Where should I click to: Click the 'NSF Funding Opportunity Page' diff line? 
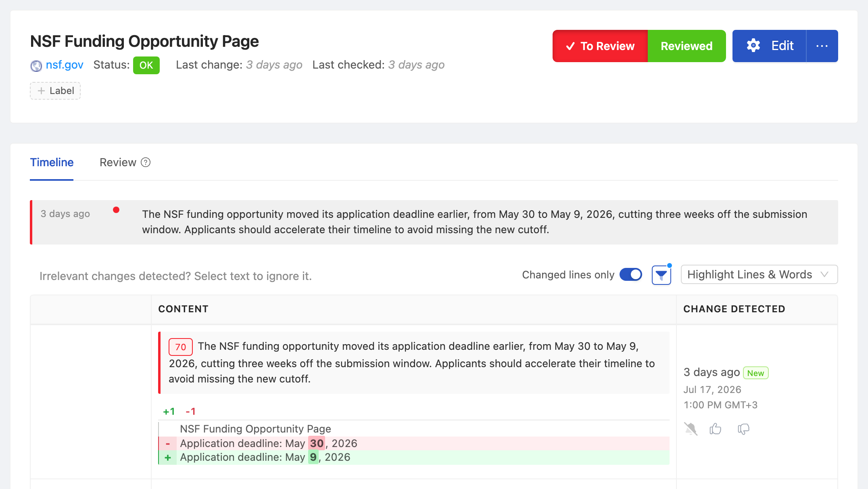255,429
